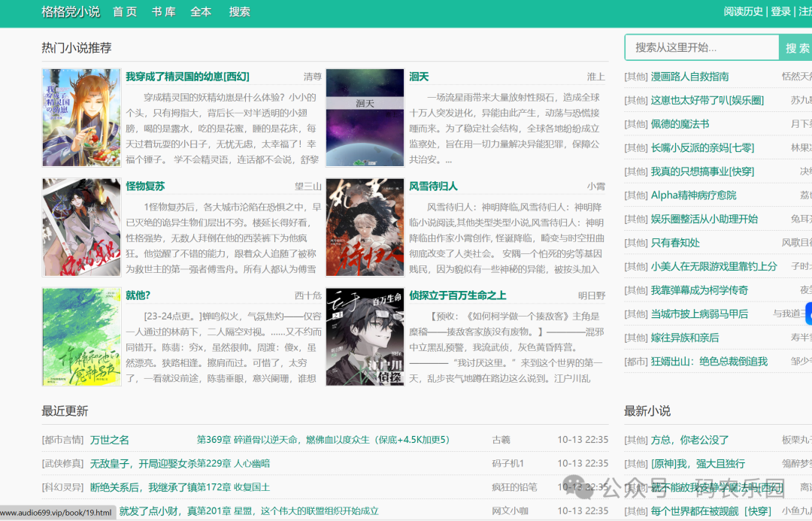Open the 侦探立于百万生命之上 cover image

(x=364, y=337)
